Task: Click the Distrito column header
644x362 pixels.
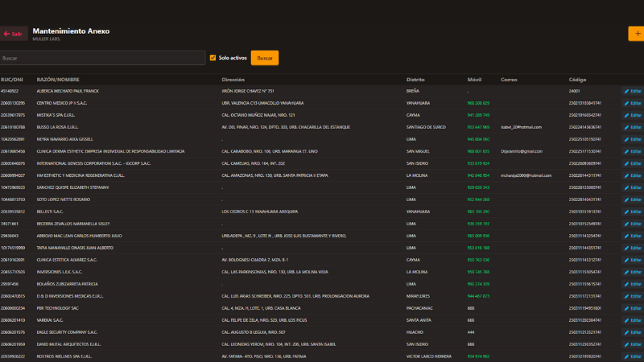Action: point(415,80)
